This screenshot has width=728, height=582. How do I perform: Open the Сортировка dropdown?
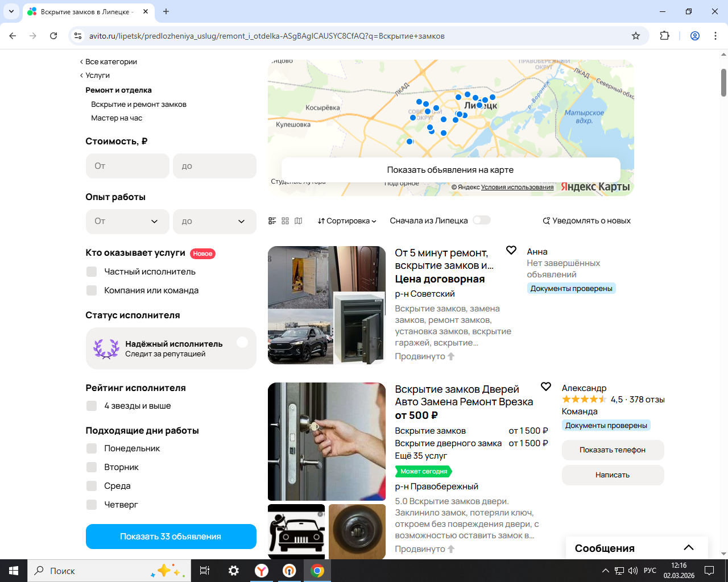(x=347, y=221)
